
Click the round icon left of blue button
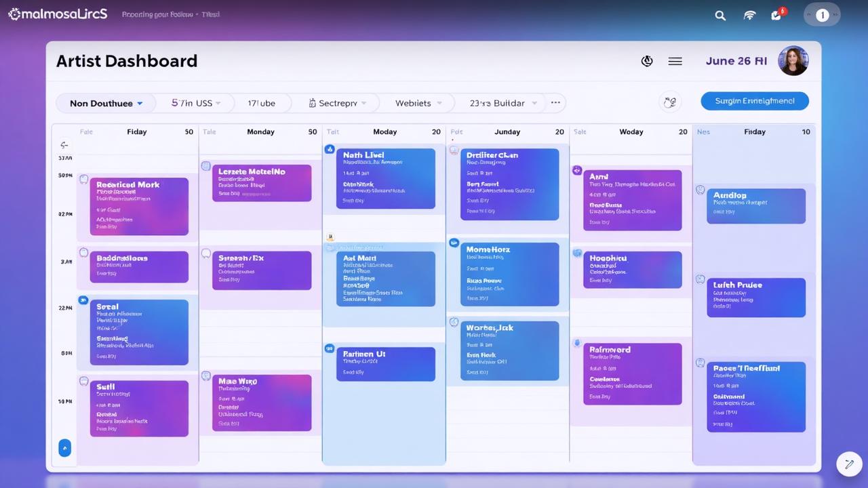click(670, 102)
